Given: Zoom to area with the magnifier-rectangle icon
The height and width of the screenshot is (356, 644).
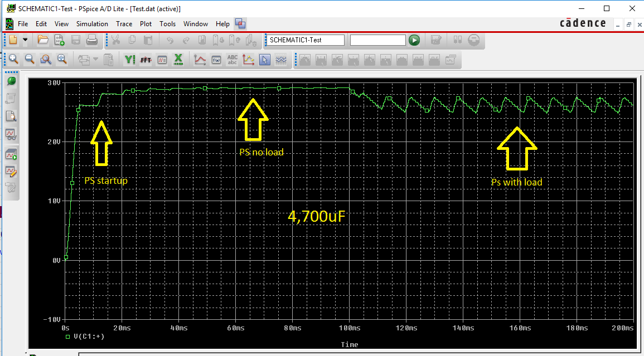Looking at the screenshot, I should click(x=46, y=60).
